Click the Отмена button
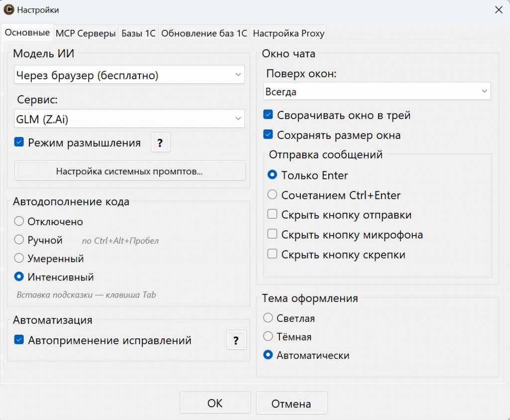The height and width of the screenshot is (420, 510). point(291,404)
